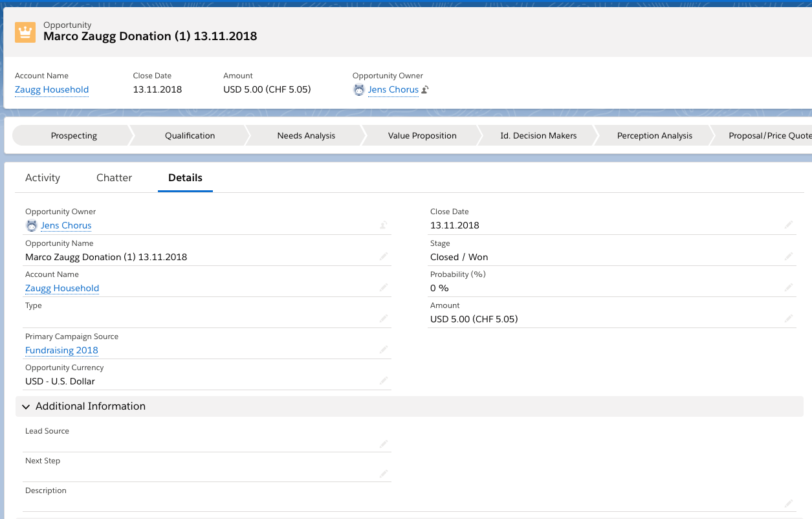Click the pencil icon to edit Probability

[789, 287]
